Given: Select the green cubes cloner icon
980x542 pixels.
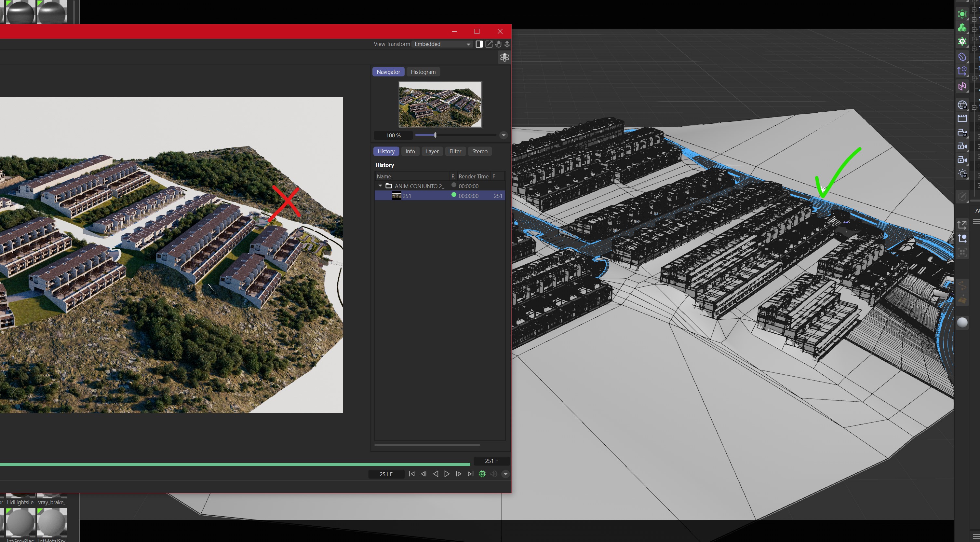Looking at the screenshot, I should (962, 28).
